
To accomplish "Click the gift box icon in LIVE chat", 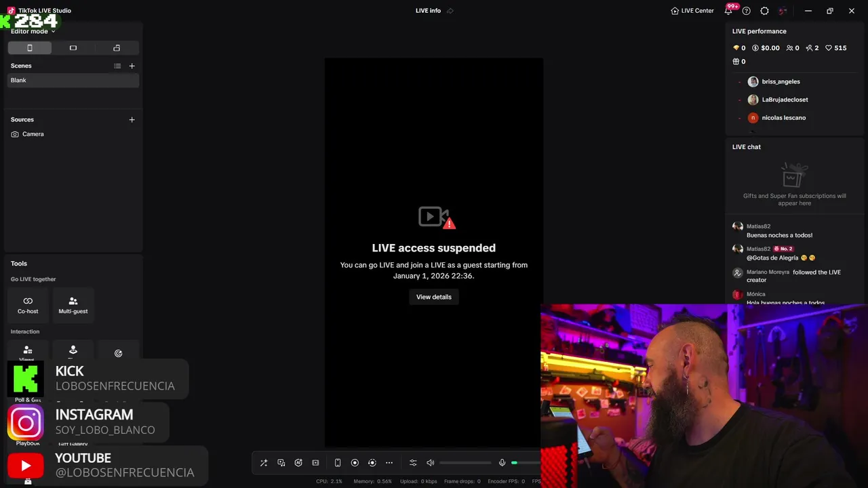I will click(x=794, y=175).
